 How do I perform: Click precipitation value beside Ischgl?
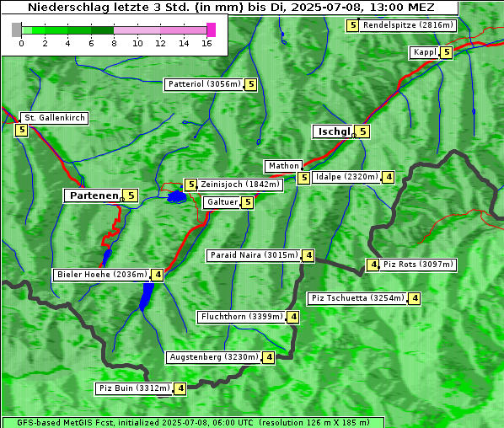[363, 131]
